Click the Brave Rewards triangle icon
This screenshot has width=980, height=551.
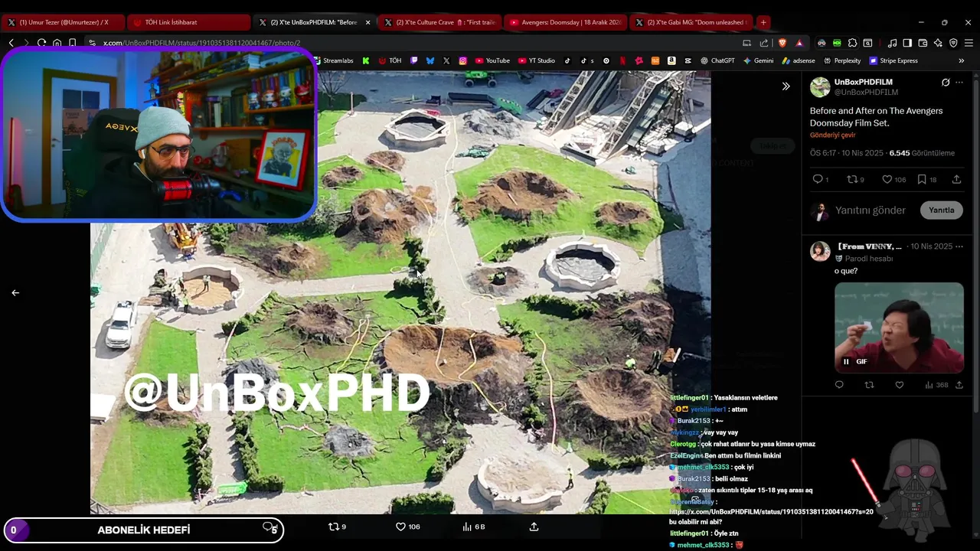point(799,43)
